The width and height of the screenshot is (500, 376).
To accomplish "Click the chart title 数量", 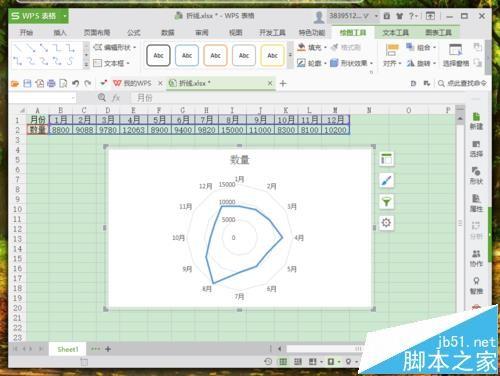I will (239, 160).
